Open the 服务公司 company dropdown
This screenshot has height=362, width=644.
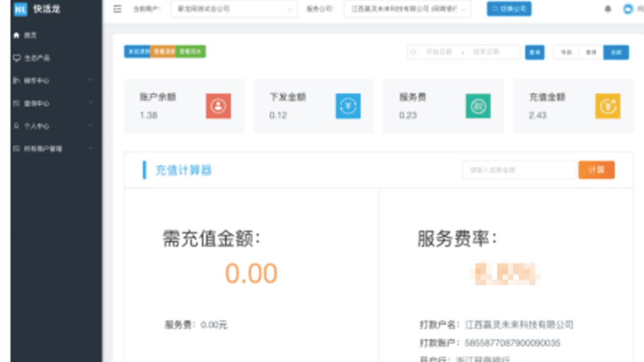(407, 9)
